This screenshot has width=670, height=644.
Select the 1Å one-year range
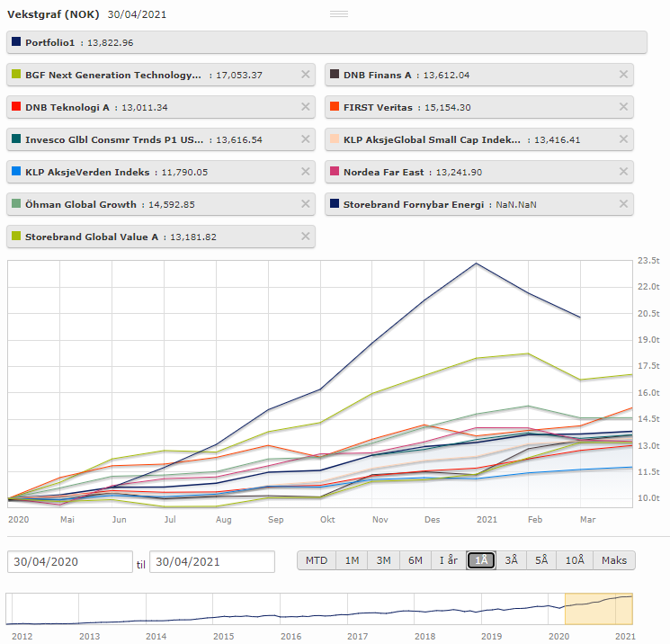(481, 560)
